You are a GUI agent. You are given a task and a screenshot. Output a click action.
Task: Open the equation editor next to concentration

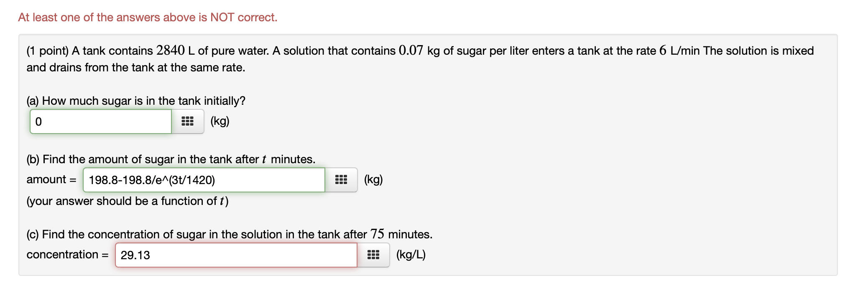pos(374,255)
